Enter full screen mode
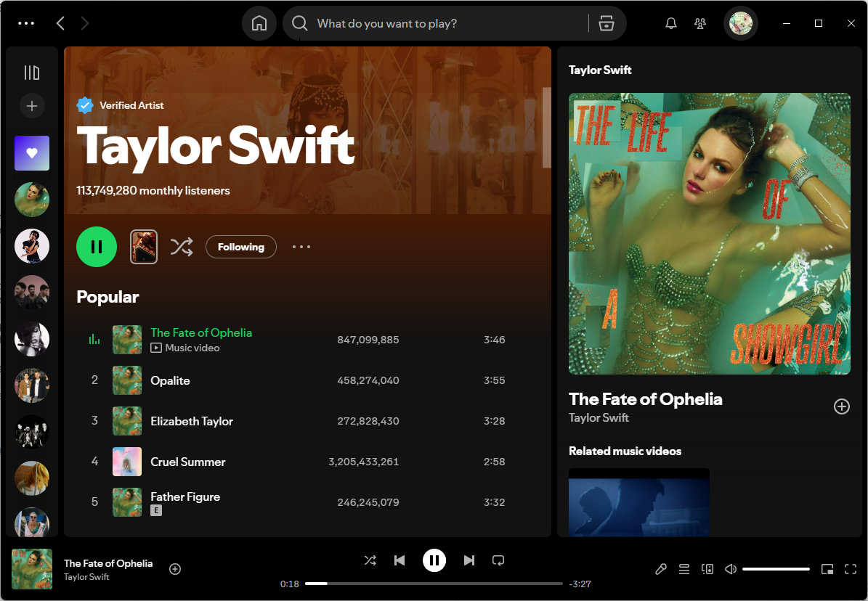This screenshot has height=601, width=868. tap(851, 569)
